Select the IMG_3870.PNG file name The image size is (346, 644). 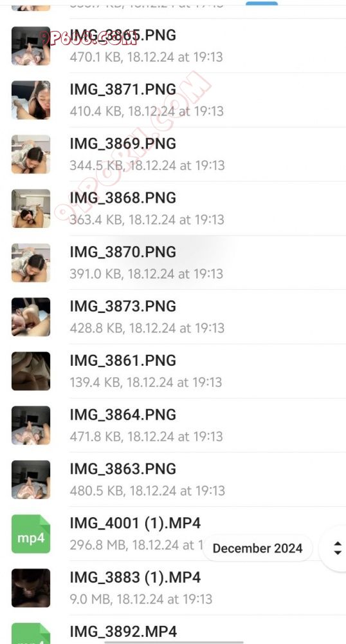point(123,252)
